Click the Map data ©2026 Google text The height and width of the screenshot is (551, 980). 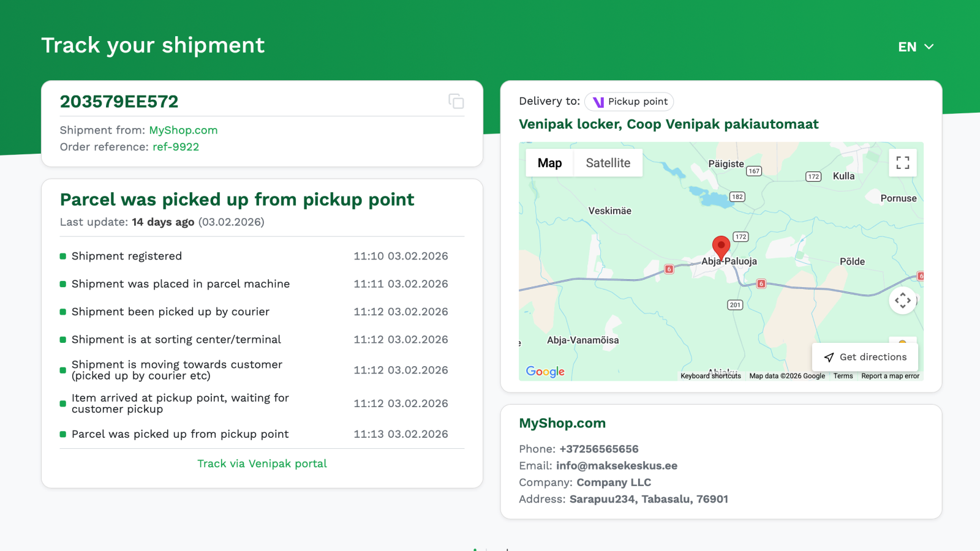(x=787, y=376)
